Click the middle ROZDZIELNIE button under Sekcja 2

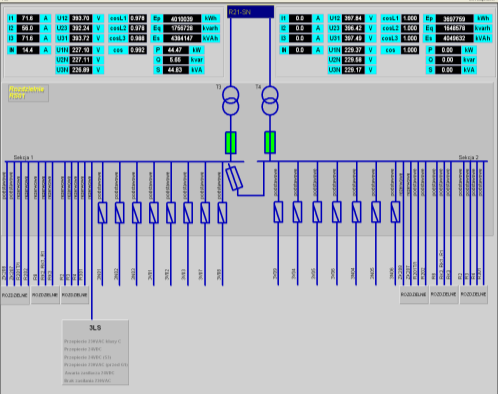(444, 294)
